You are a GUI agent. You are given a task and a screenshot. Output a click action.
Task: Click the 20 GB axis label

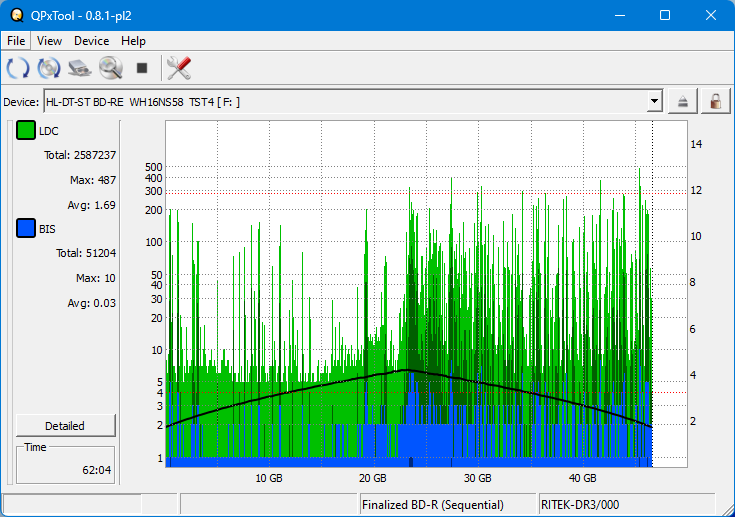tap(373, 478)
